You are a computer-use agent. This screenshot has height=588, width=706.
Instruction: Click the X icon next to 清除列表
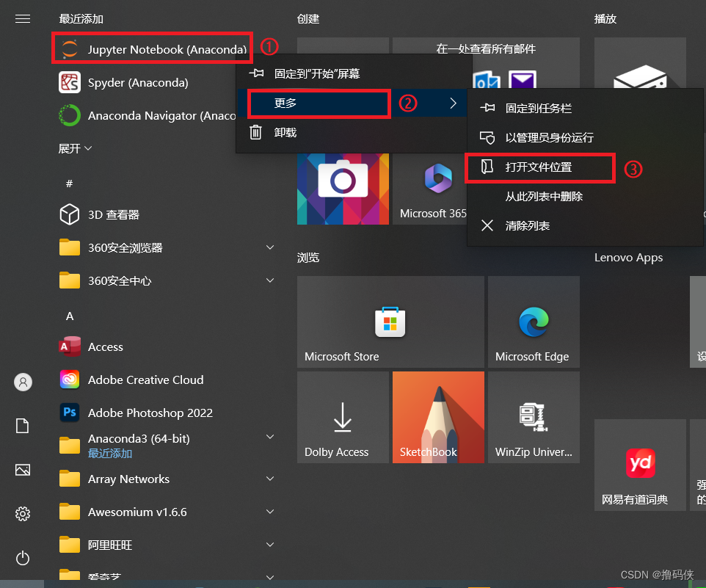coord(487,225)
